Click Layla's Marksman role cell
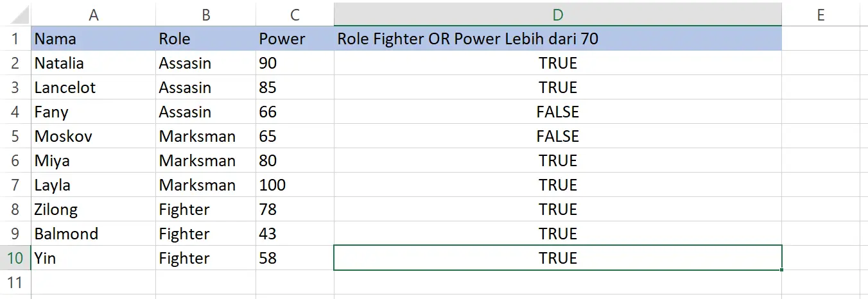 (205, 185)
